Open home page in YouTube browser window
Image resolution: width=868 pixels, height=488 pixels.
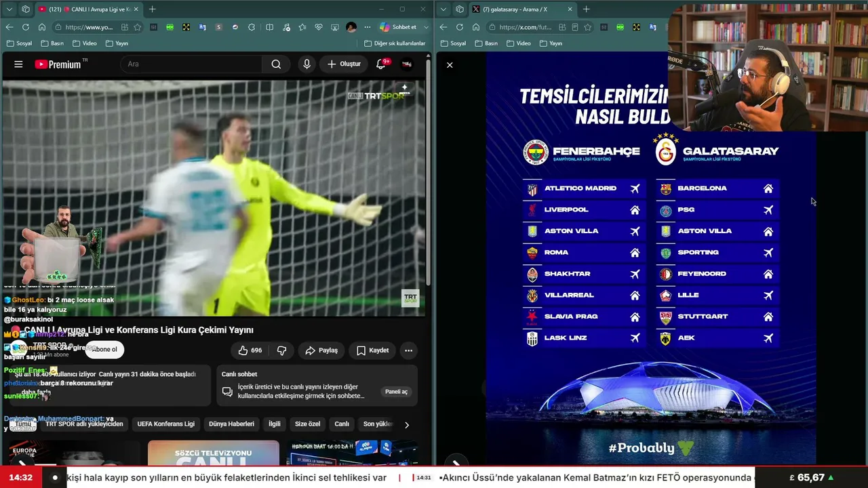[42, 27]
